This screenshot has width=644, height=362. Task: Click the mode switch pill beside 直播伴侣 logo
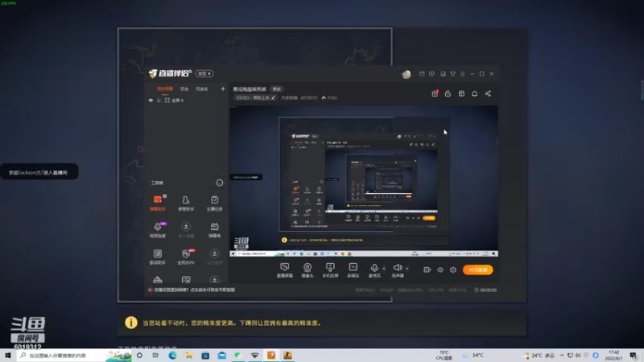point(204,73)
